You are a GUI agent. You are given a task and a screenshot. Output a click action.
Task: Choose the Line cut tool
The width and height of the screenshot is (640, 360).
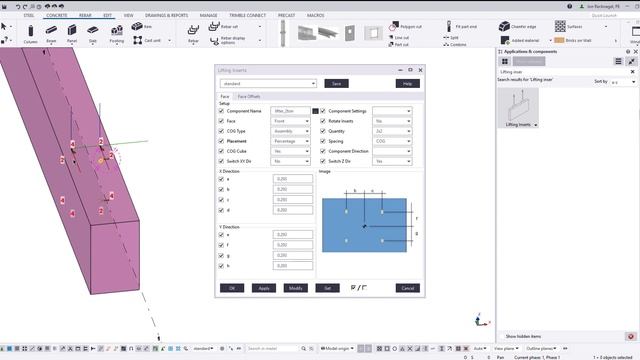pos(399,37)
